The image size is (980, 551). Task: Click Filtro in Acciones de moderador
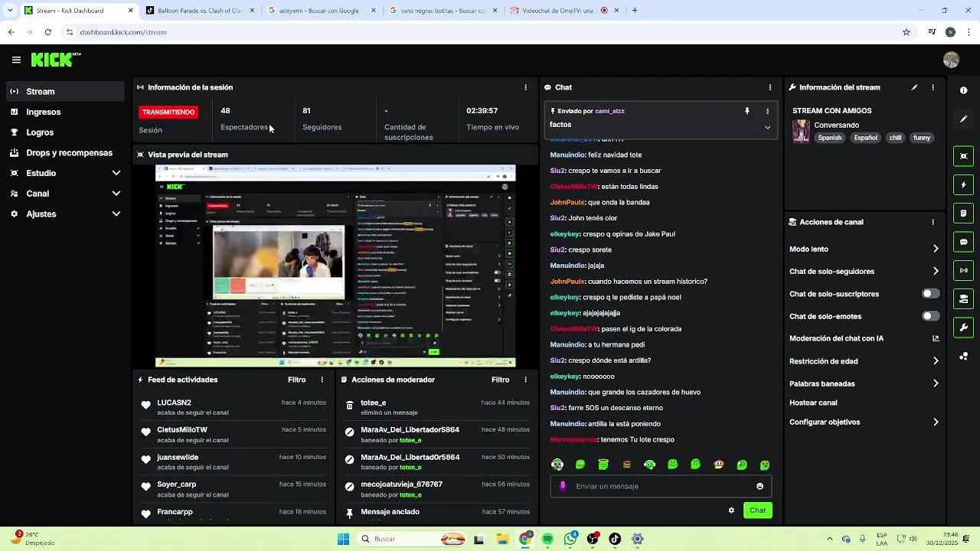pos(500,380)
